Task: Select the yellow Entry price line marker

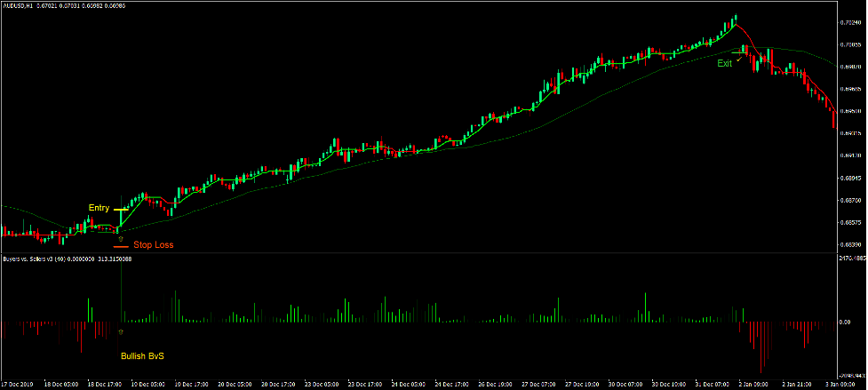Action: tap(121, 210)
